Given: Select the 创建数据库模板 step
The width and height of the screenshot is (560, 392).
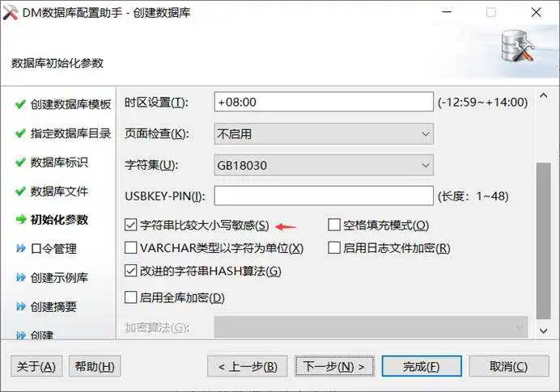Looking at the screenshot, I should click(70, 104).
